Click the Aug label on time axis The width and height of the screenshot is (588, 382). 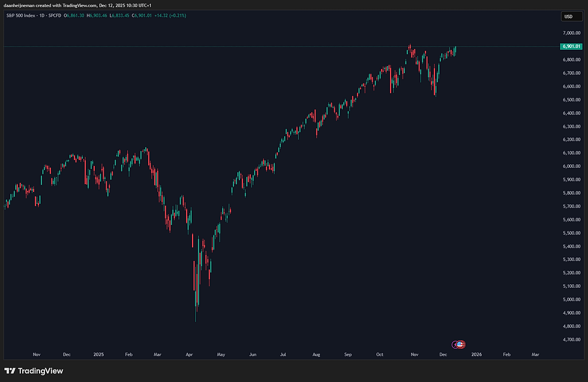click(316, 354)
